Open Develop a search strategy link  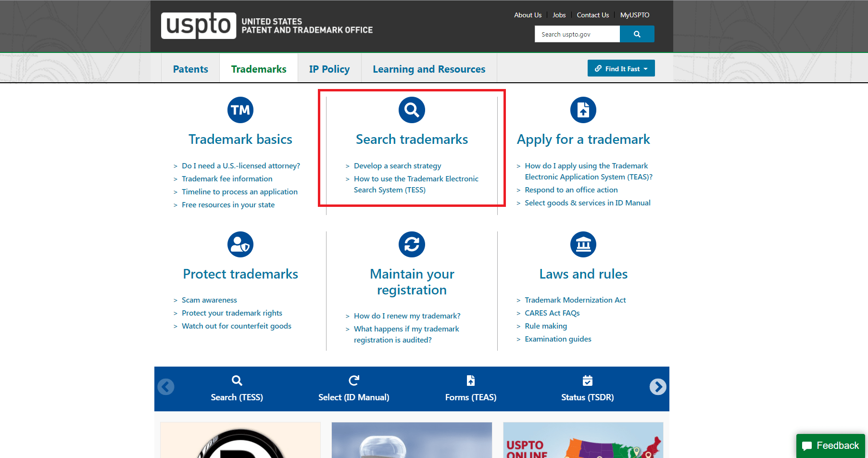click(397, 166)
